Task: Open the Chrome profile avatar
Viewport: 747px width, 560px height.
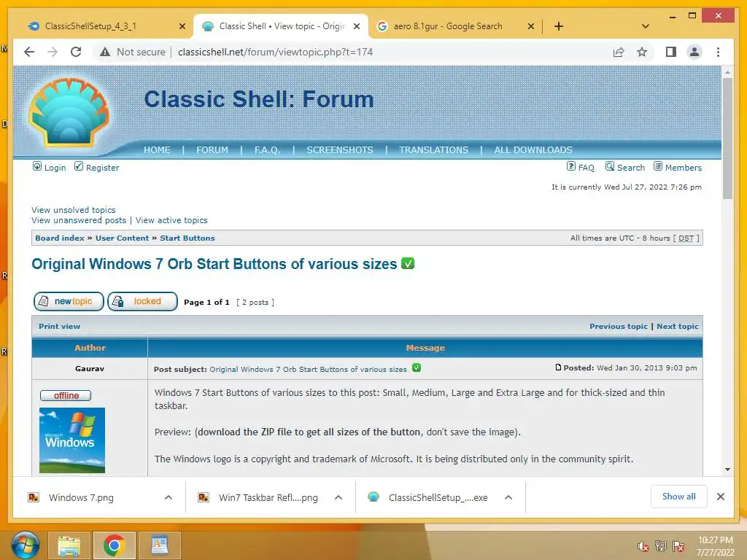Action: (694, 52)
